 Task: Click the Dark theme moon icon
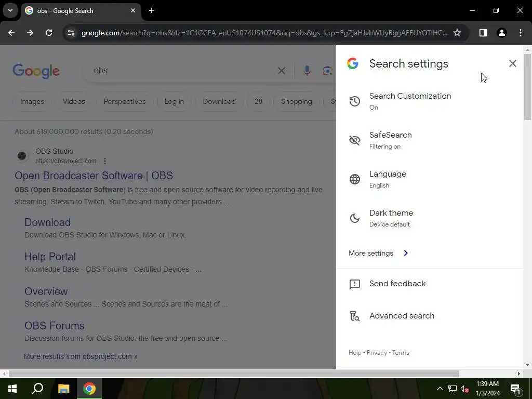(354, 218)
